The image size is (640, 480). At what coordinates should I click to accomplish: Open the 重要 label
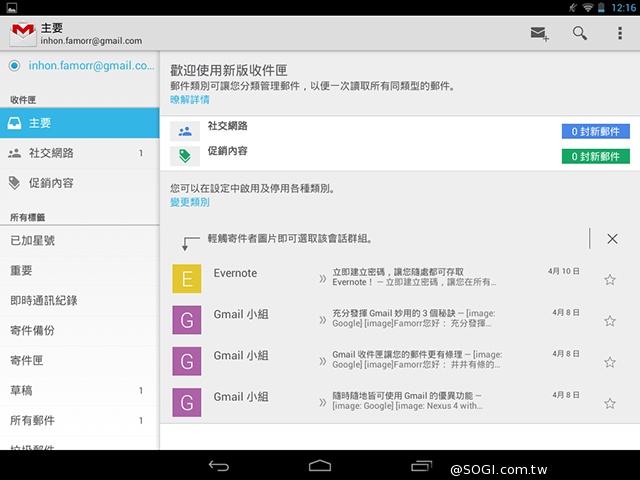(80, 271)
